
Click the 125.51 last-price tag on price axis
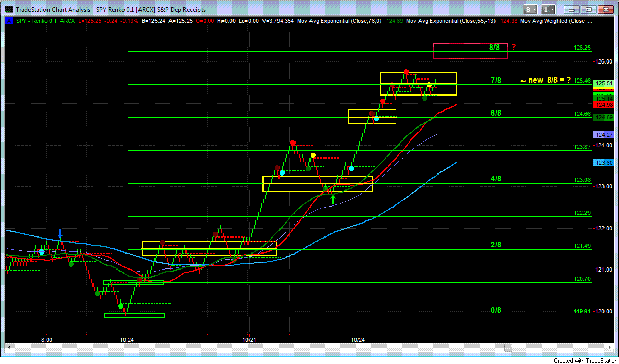[603, 83]
